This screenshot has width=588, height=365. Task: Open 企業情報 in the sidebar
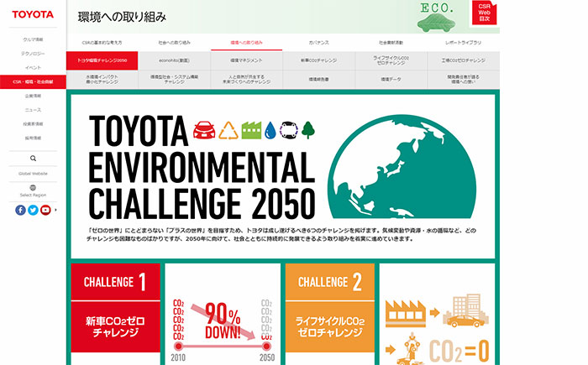[x=33, y=96]
